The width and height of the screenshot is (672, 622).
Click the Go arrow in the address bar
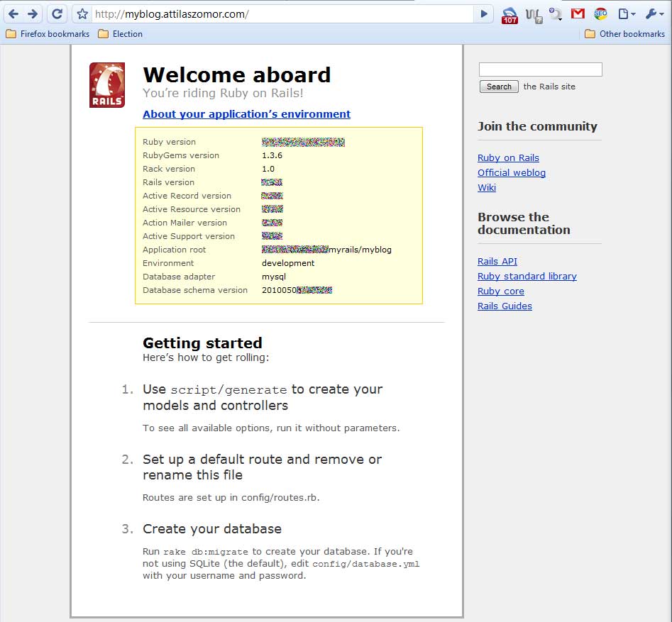tap(484, 14)
